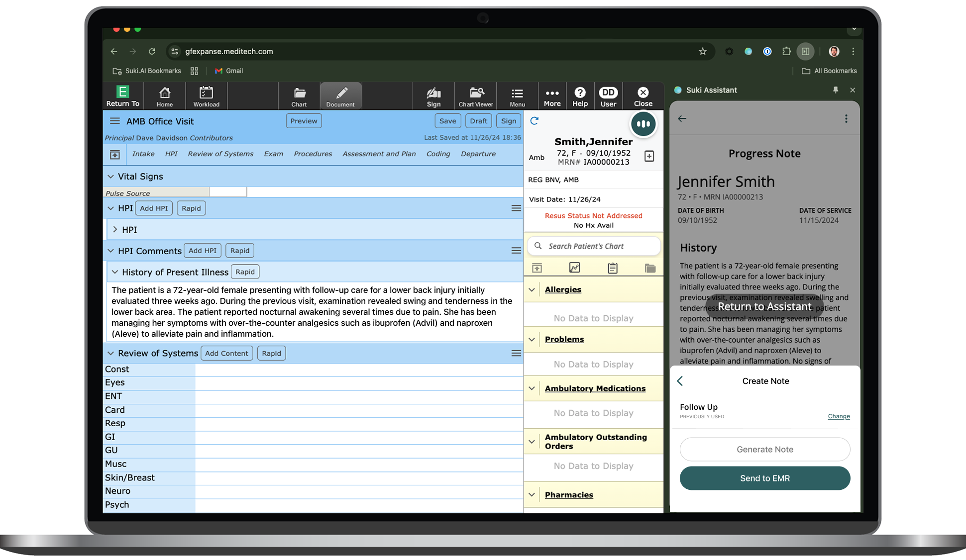Collapse Ambulatory Outstanding Orders panel

532,442
